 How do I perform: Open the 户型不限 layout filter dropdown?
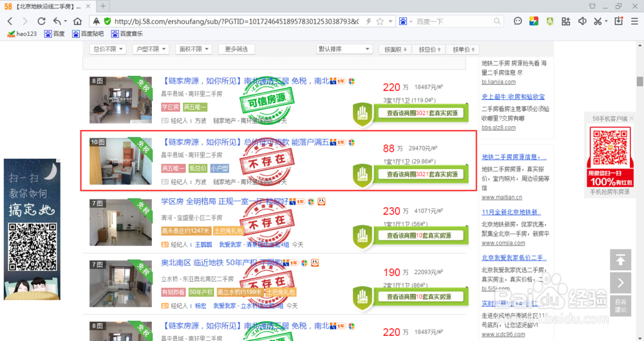click(x=151, y=50)
